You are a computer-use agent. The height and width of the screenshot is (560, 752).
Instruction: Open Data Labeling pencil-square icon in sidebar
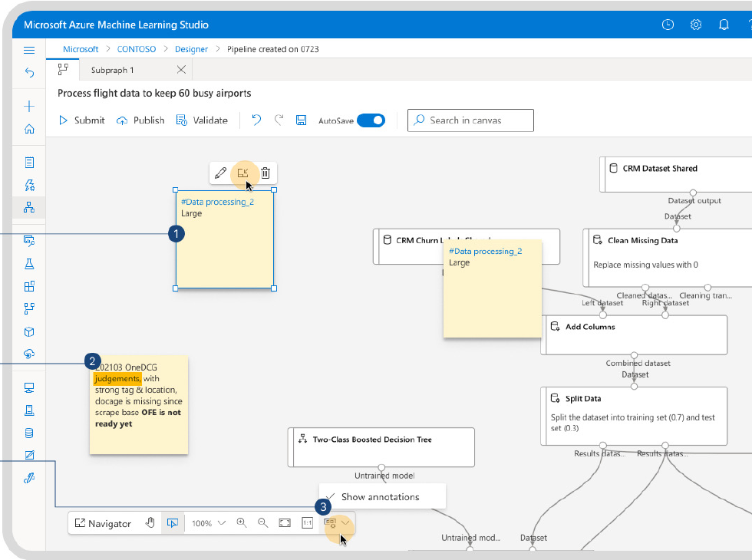pos(29,455)
